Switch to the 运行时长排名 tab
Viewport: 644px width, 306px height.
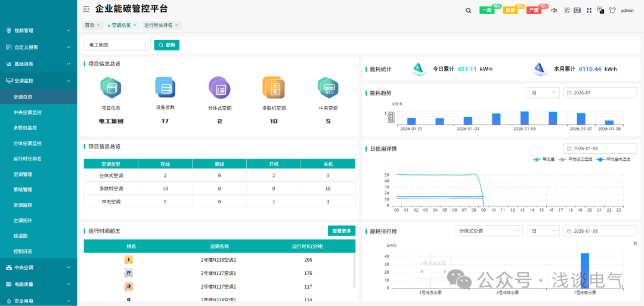tap(159, 25)
